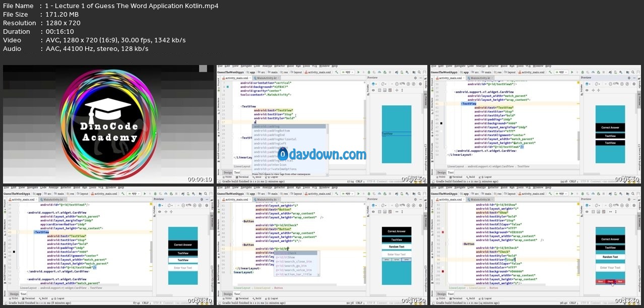Click the Check button in the 00:13:30 preview
Viewport: 644px width, 308px height.
click(610, 281)
